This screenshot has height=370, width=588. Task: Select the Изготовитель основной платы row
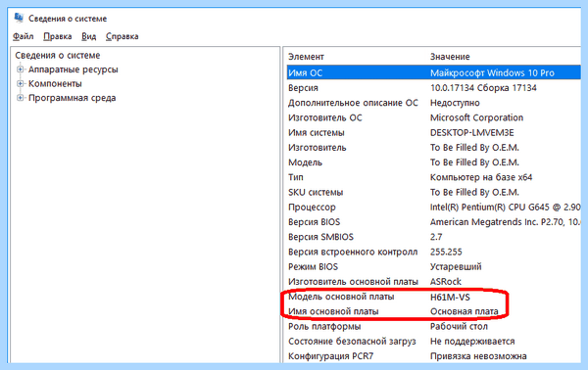click(x=434, y=282)
